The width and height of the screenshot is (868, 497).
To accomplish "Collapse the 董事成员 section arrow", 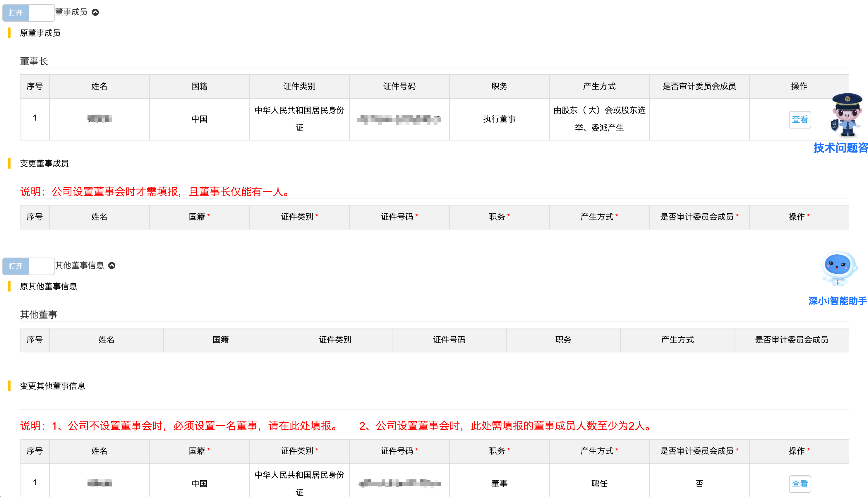I will pyautogui.click(x=95, y=12).
